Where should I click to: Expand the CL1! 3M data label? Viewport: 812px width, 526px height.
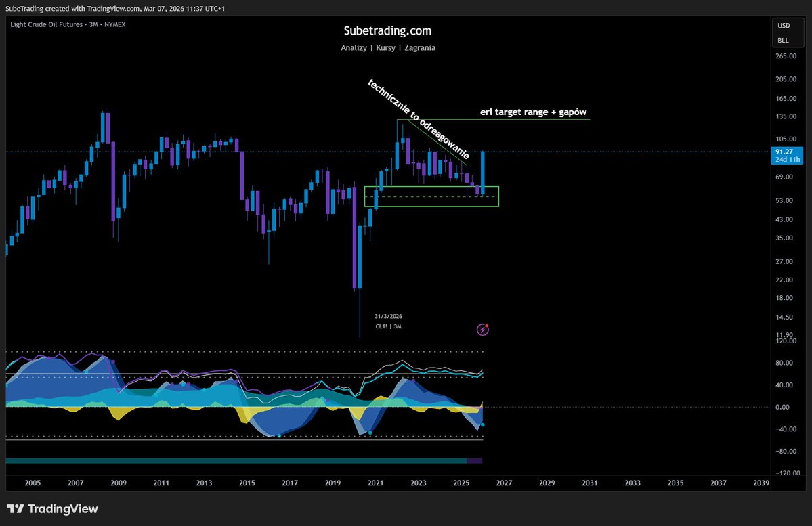pyautogui.click(x=387, y=326)
